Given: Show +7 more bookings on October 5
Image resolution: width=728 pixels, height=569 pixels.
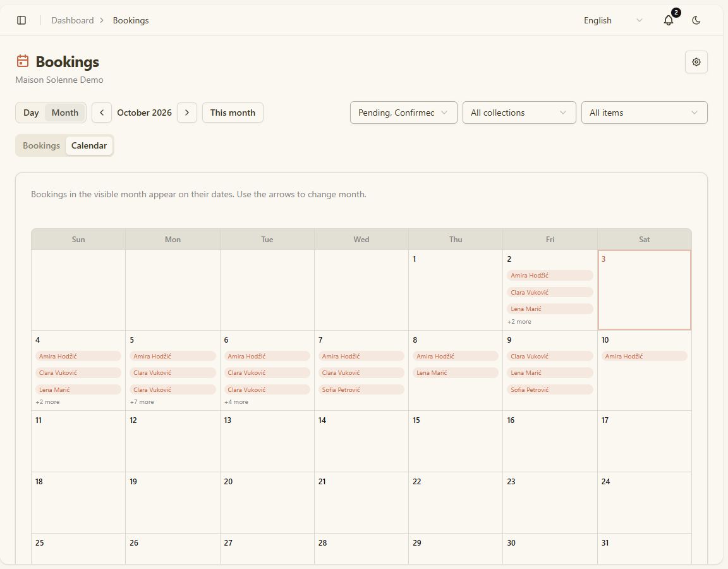Looking at the screenshot, I should [x=142, y=402].
